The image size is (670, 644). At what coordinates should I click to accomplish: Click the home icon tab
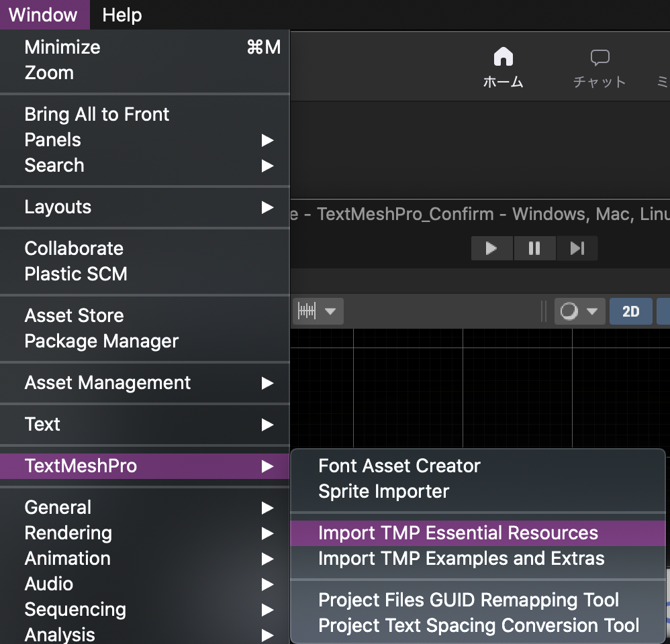point(503,67)
